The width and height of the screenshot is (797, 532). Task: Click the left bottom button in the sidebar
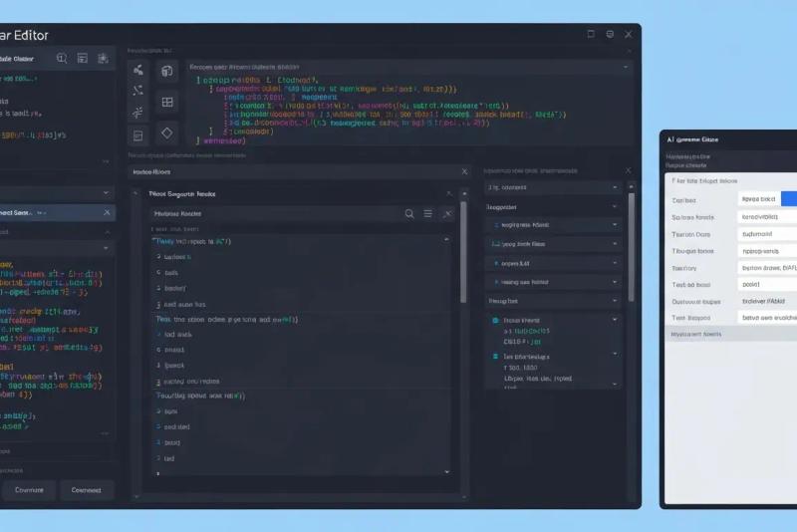pos(29,490)
